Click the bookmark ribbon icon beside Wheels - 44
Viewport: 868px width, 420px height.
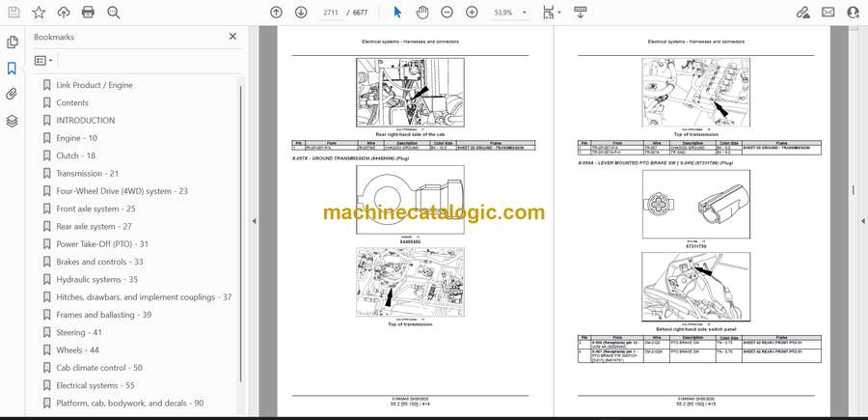pyautogui.click(x=46, y=350)
